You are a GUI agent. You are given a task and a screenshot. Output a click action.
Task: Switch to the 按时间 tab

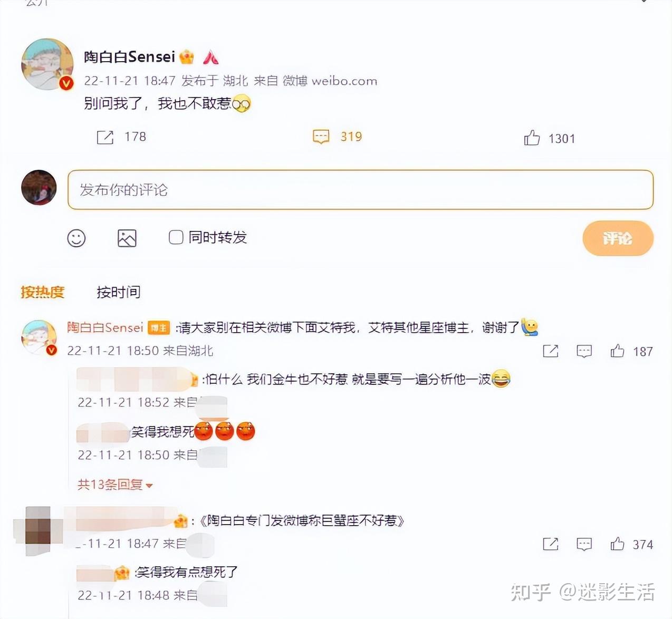118,292
